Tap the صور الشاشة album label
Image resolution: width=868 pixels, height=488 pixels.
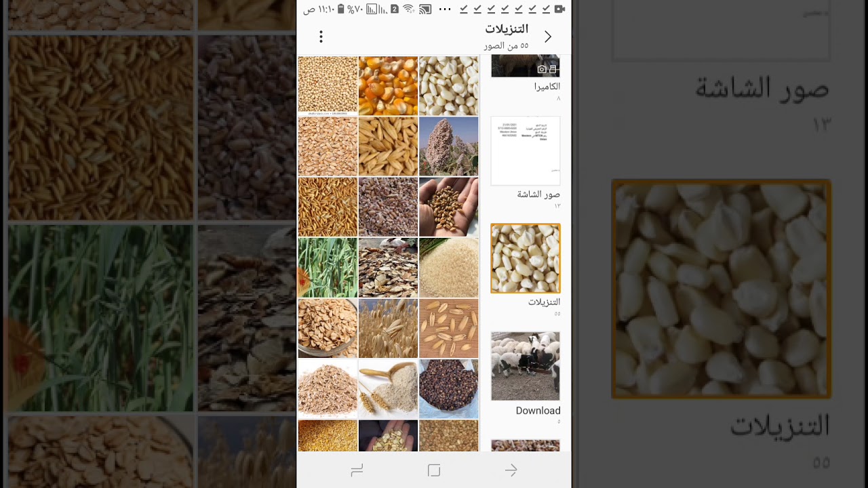[x=538, y=195]
